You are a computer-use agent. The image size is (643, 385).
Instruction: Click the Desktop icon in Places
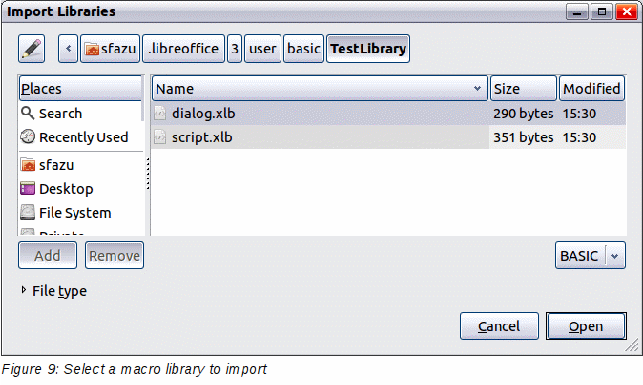[x=27, y=189]
